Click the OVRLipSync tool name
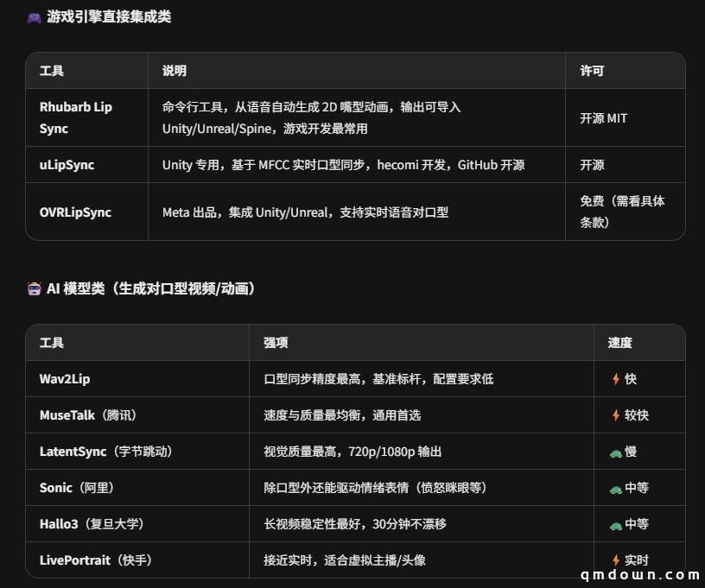The width and height of the screenshot is (705, 588). click(75, 212)
